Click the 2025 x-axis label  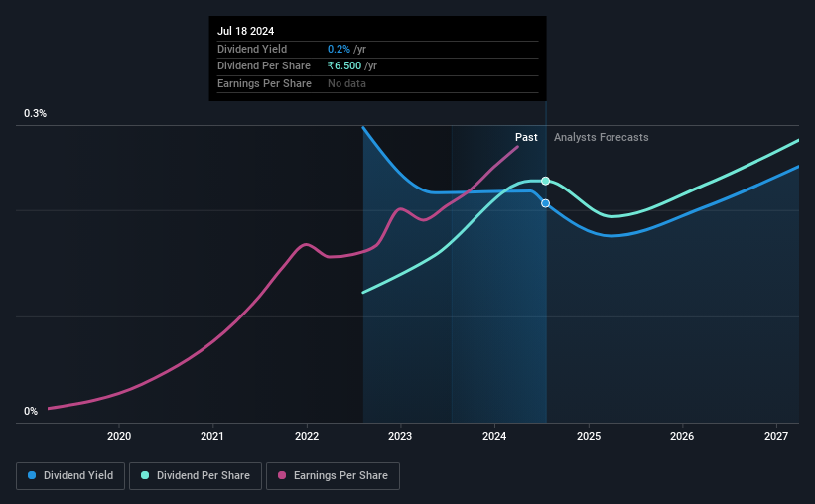(x=589, y=436)
